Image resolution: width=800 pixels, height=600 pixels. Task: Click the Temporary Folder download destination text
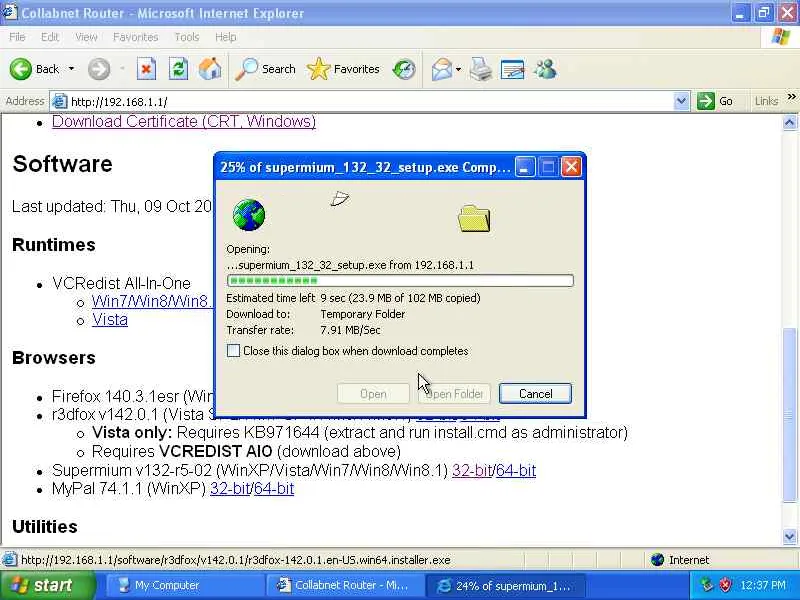[x=363, y=314]
